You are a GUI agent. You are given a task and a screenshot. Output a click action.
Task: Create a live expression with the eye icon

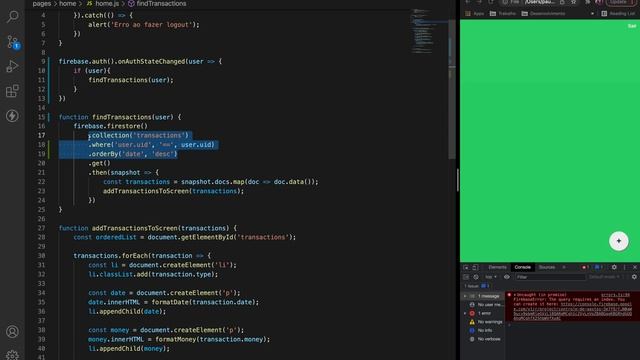(507, 277)
